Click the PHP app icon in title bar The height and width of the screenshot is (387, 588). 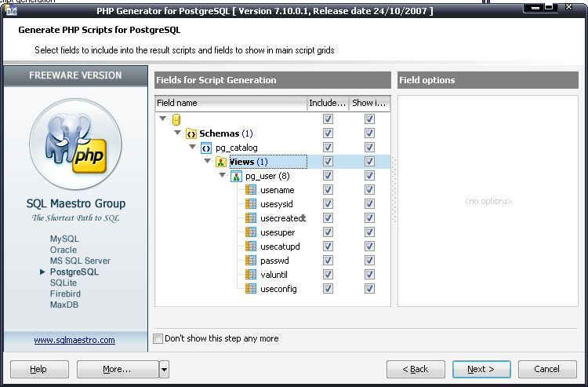(x=11, y=10)
